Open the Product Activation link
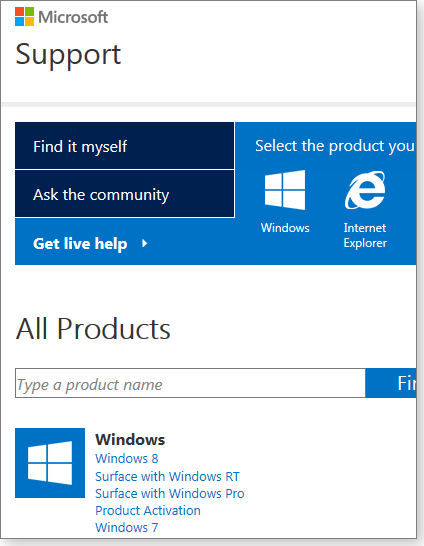Image resolution: width=424 pixels, height=546 pixels. [148, 510]
